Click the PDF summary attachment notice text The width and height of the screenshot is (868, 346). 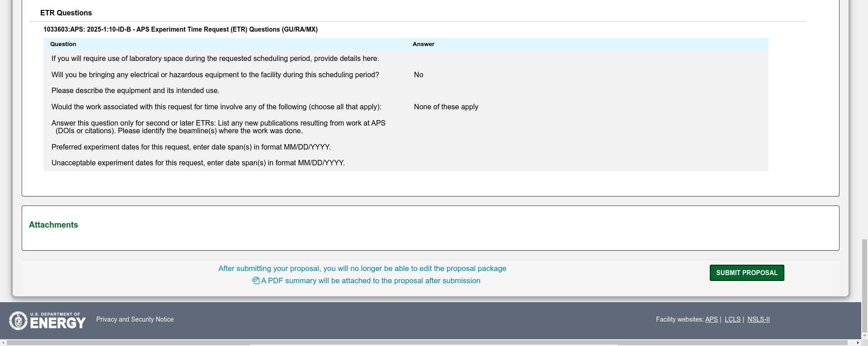(370, 281)
